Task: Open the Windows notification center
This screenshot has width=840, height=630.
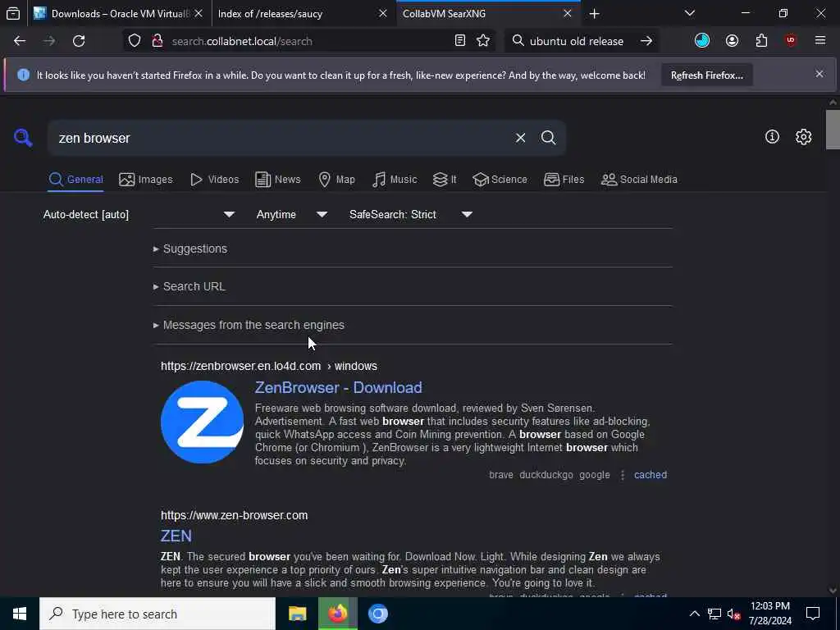Action: point(813,614)
